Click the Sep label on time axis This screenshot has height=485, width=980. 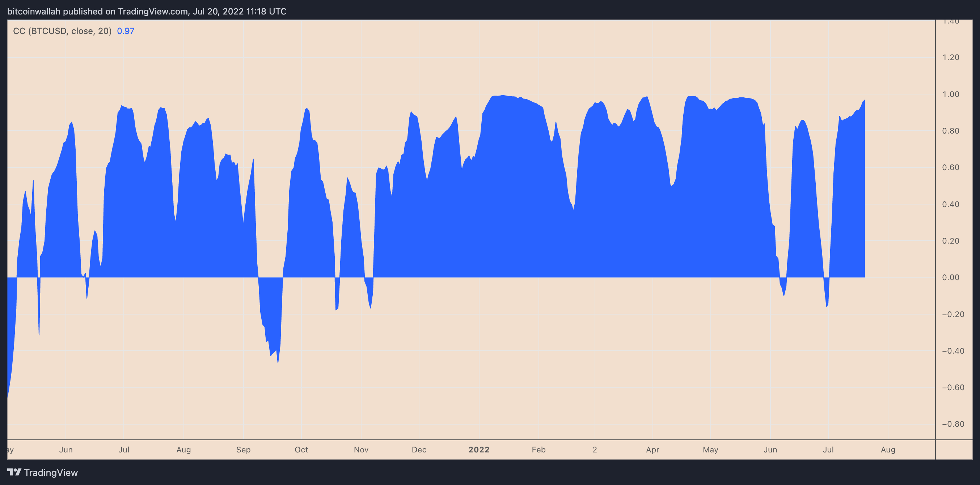(243, 450)
